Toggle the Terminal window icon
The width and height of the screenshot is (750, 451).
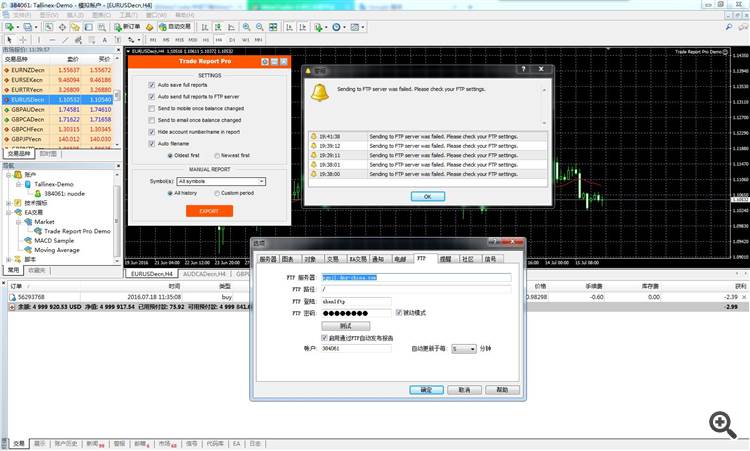click(x=88, y=27)
